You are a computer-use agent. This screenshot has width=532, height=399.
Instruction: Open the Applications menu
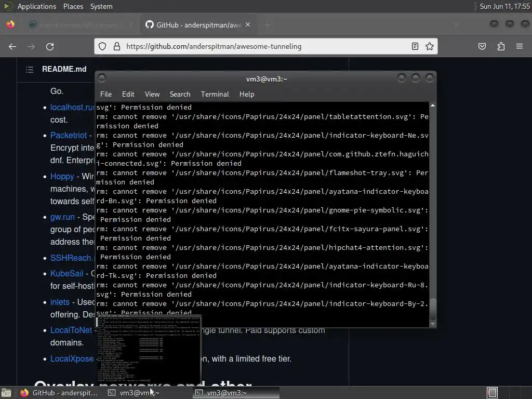point(37,6)
